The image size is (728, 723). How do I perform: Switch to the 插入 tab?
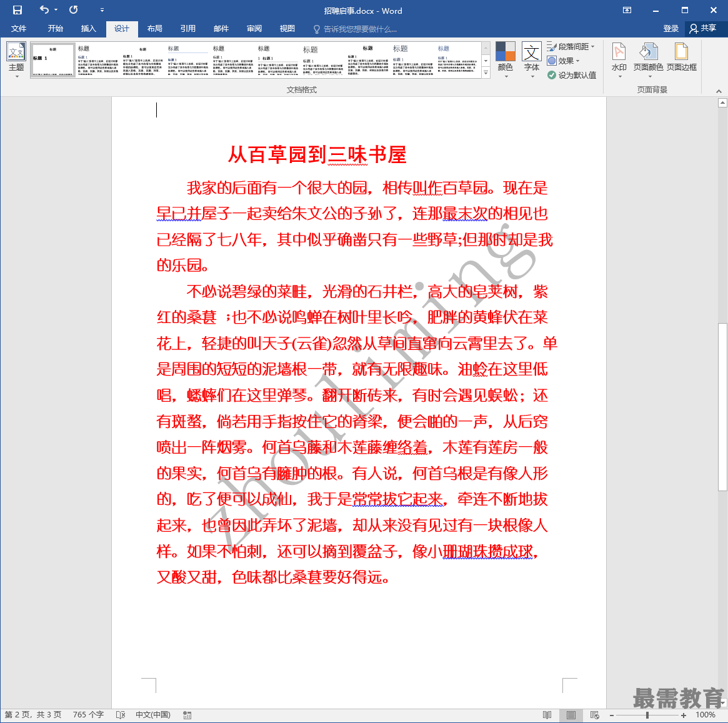coord(88,29)
